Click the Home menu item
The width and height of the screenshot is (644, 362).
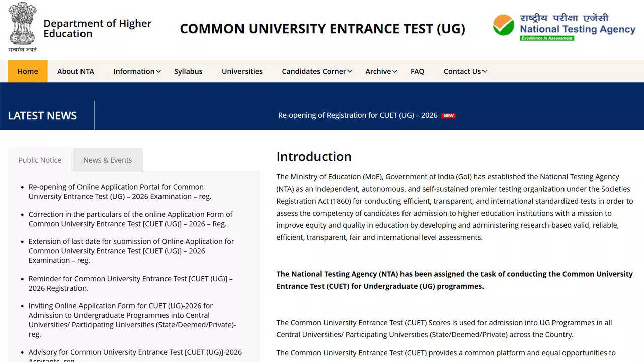(27, 71)
